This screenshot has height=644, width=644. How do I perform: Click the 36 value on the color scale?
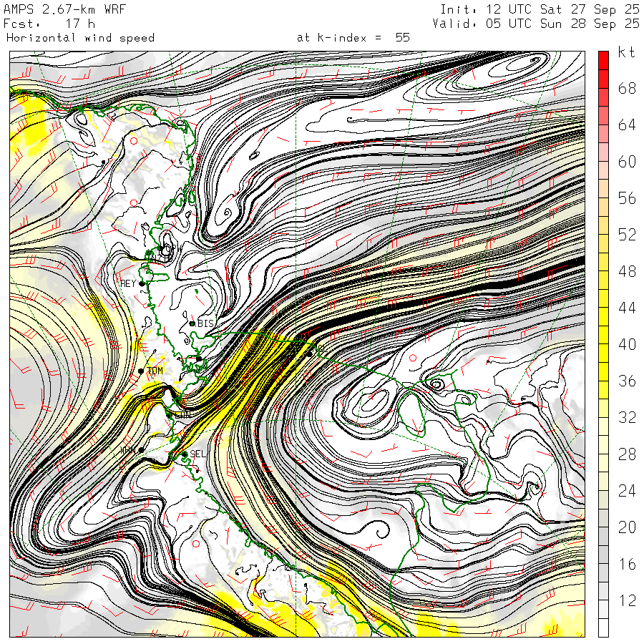pos(627,381)
